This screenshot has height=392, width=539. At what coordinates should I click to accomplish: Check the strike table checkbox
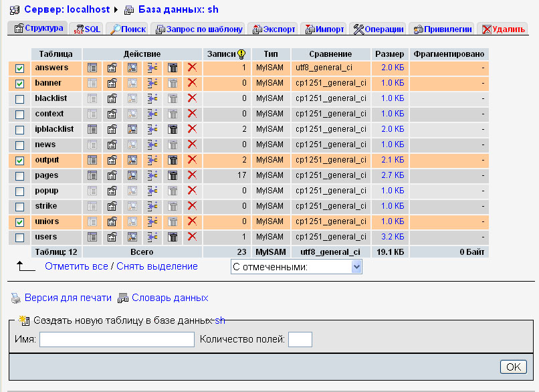[x=19, y=207]
